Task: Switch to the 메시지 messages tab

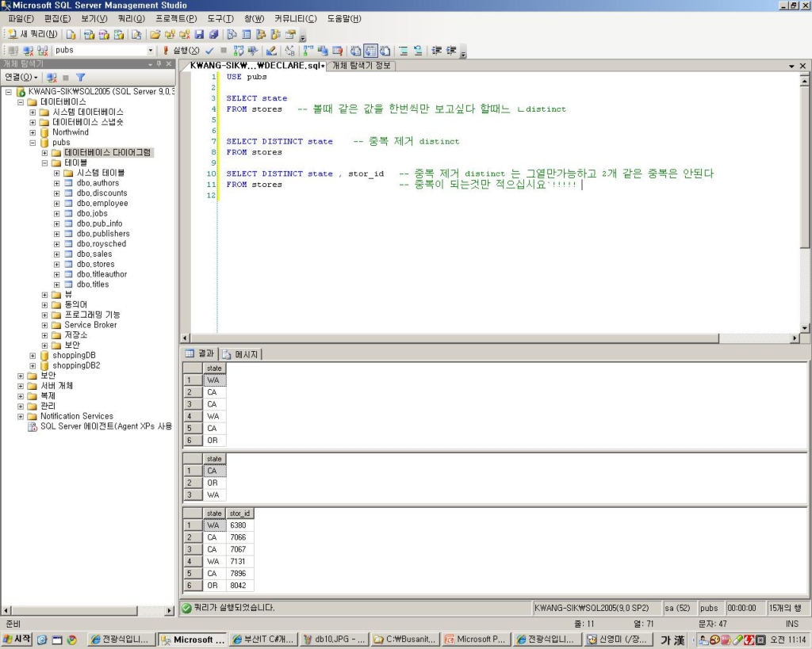Action: coord(241,354)
